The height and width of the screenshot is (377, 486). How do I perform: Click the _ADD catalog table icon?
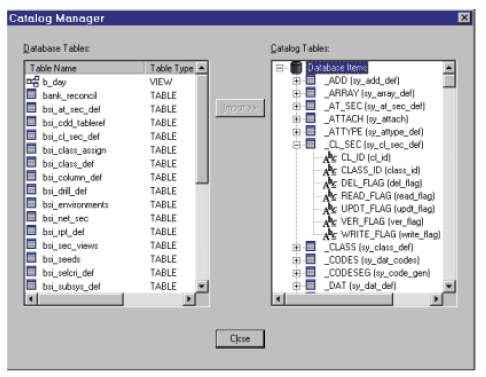(x=311, y=80)
